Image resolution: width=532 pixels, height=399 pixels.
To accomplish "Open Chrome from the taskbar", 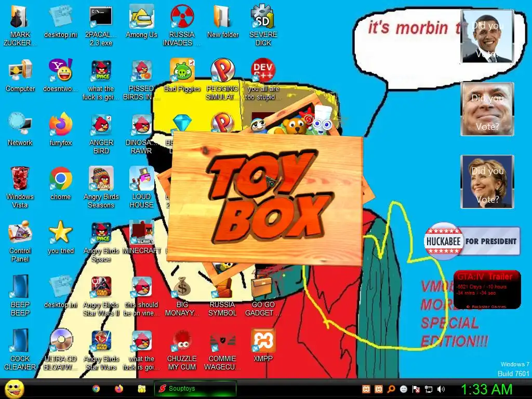I will 96,389.
